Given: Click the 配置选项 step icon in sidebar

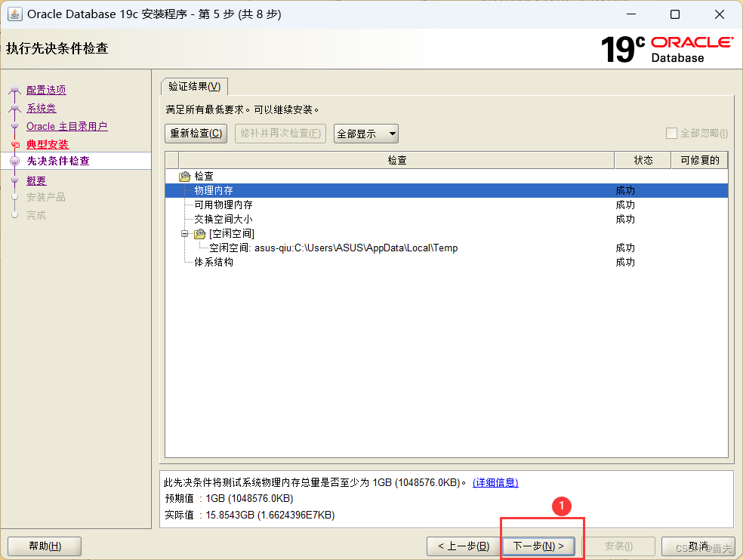Looking at the screenshot, I should (14, 89).
